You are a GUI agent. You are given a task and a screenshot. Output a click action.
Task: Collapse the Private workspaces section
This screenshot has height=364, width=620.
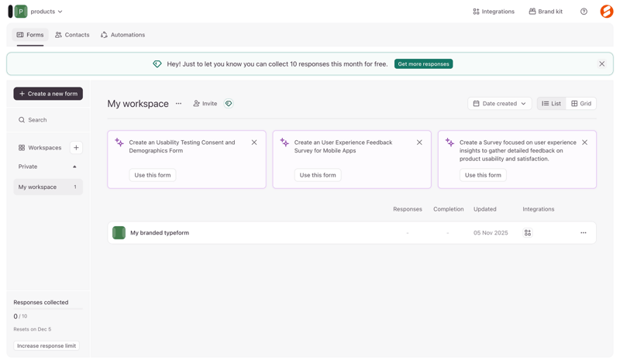74,167
